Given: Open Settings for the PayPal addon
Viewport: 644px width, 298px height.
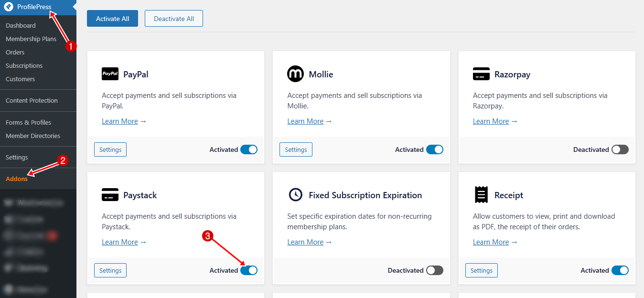Looking at the screenshot, I should [110, 149].
